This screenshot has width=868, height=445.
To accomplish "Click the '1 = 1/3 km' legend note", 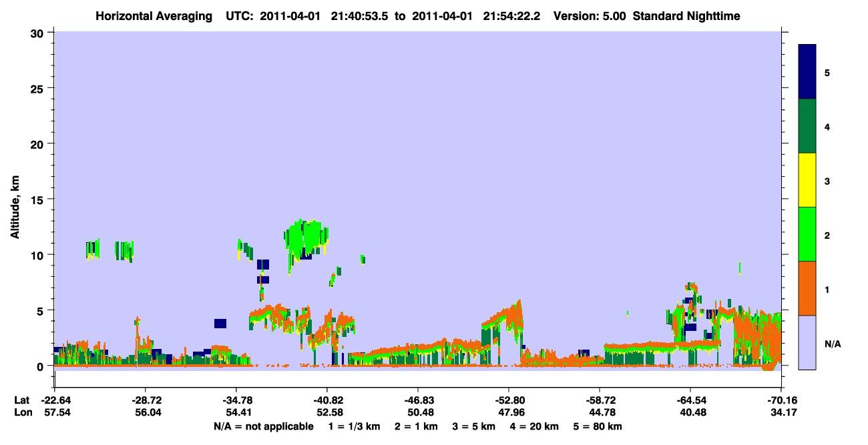I will 355,426.
